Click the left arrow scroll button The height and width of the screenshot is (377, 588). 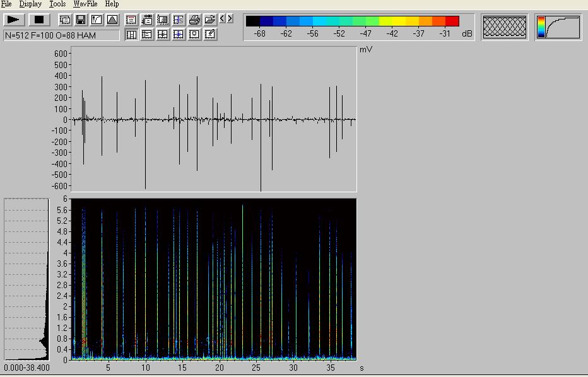point(222,19)
